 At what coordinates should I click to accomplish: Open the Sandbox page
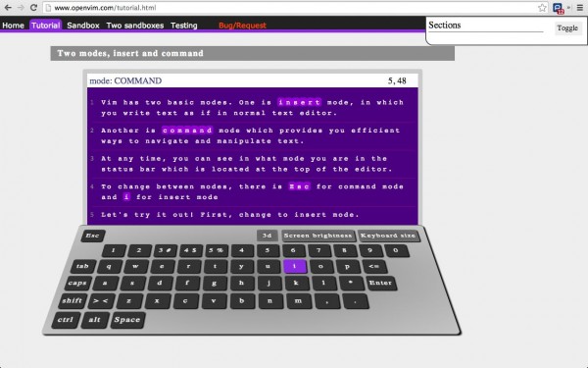coord(83,26)
